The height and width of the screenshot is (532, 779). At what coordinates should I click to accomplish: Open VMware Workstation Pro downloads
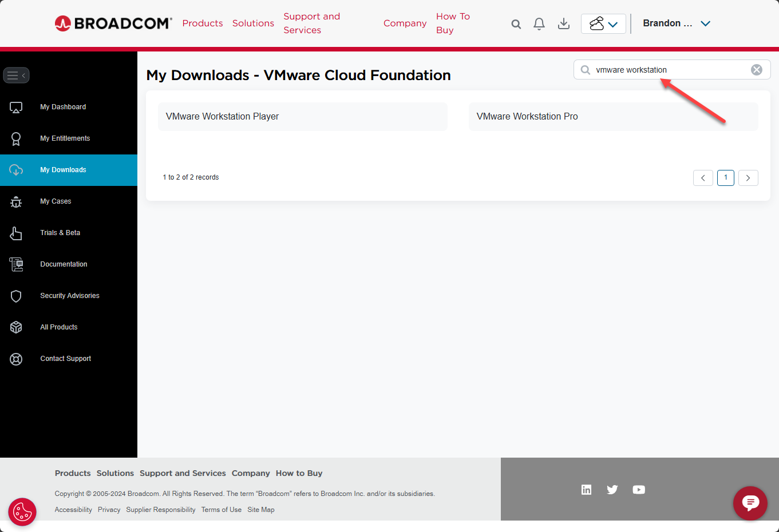pyautogui.click(x=614, y=117)
